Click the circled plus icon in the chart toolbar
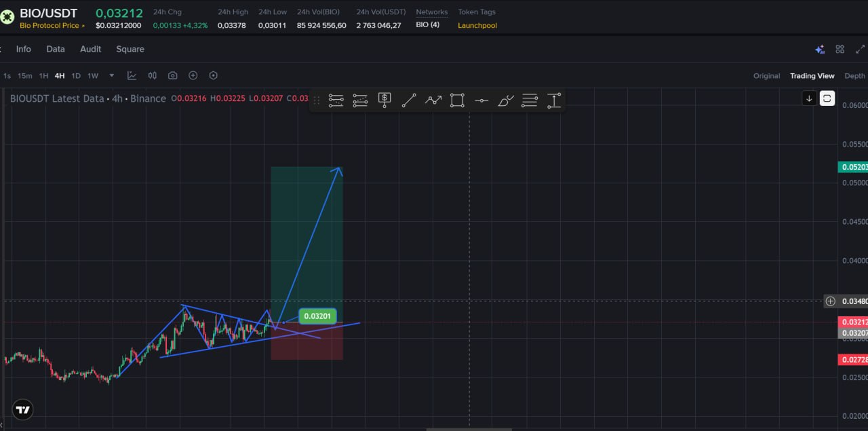Viewport: 868px width, 431px height. coord(193,75)
